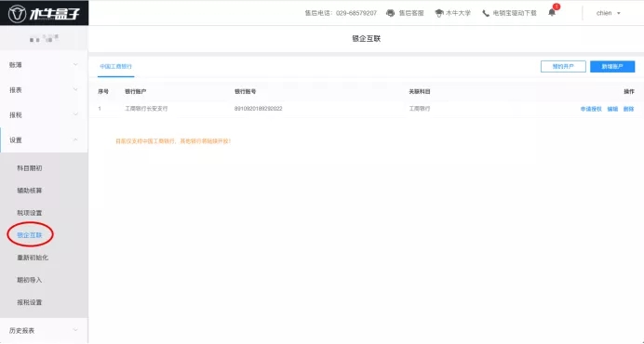Collapse the 设置 sidebar section
This screenshot has width=644, height=344.
44,140
